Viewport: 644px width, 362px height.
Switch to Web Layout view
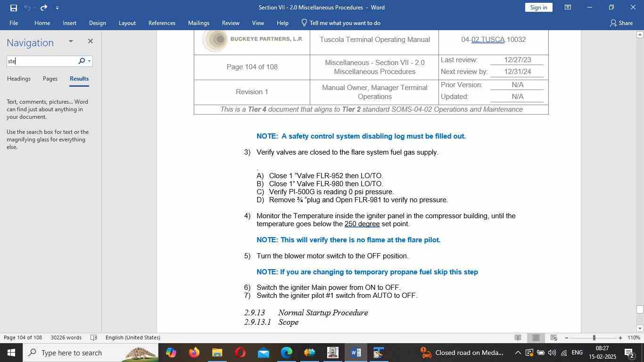[x=554, y=337]
